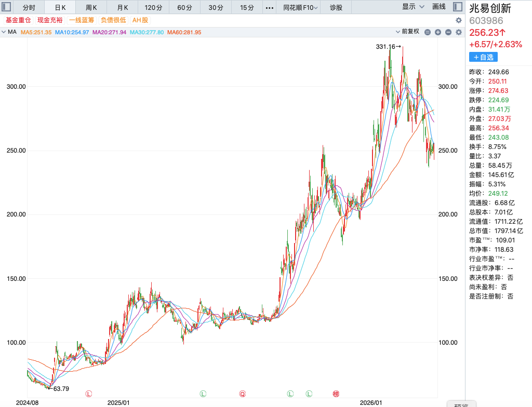Toggle the left sidebar panel icon
This screenshot has height=407, width=532.
point(7,7)
